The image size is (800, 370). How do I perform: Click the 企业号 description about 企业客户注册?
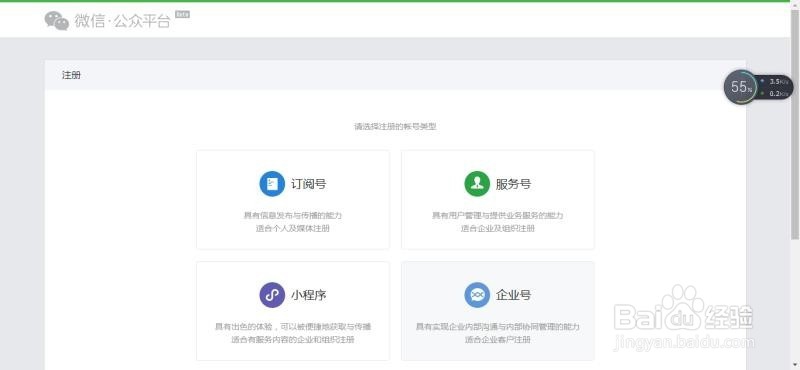pos(498,339)
